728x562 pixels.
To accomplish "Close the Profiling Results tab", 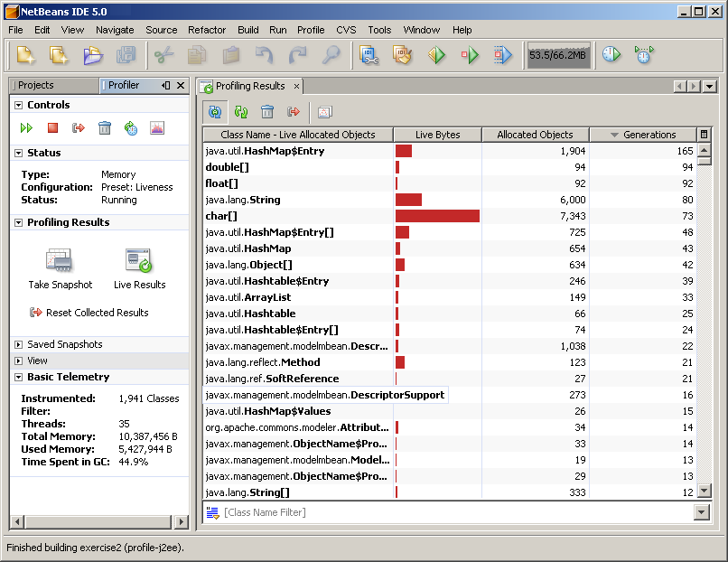I will click(x=296, y=87).
